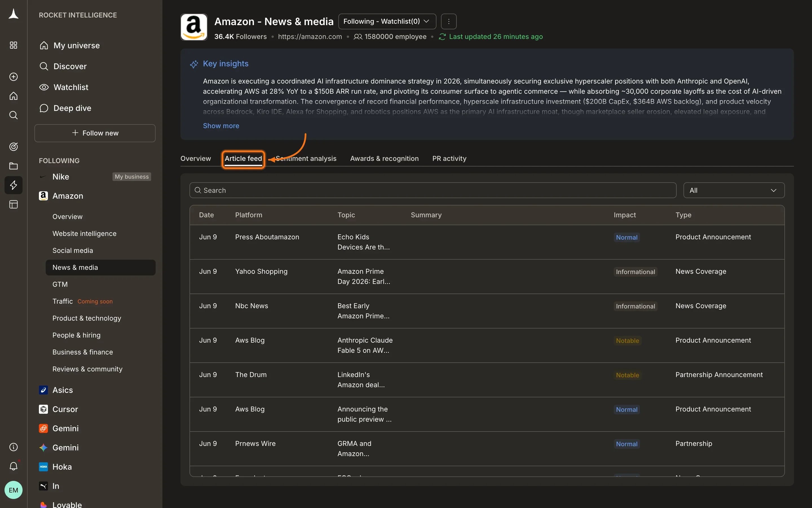Switch to the Awards & recognition tab
Screen dimensions: 812x508
pyautogui.click(x=384, y=158)
